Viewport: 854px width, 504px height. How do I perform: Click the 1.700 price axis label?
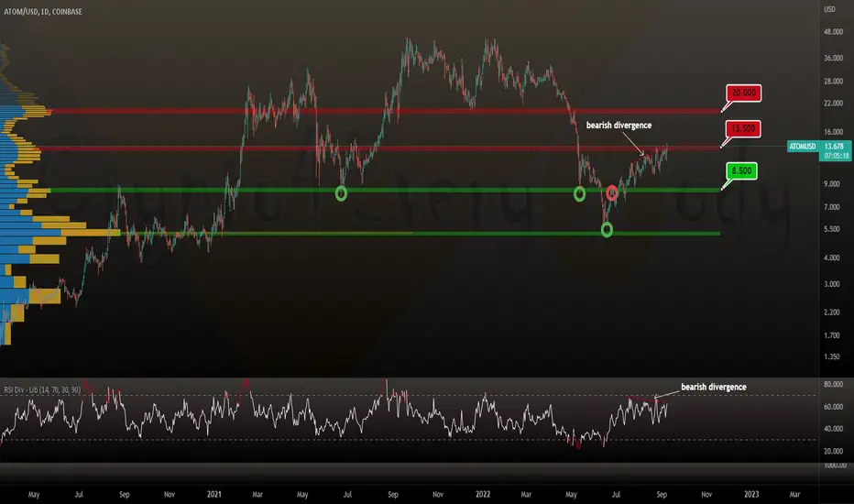[832, 335]
